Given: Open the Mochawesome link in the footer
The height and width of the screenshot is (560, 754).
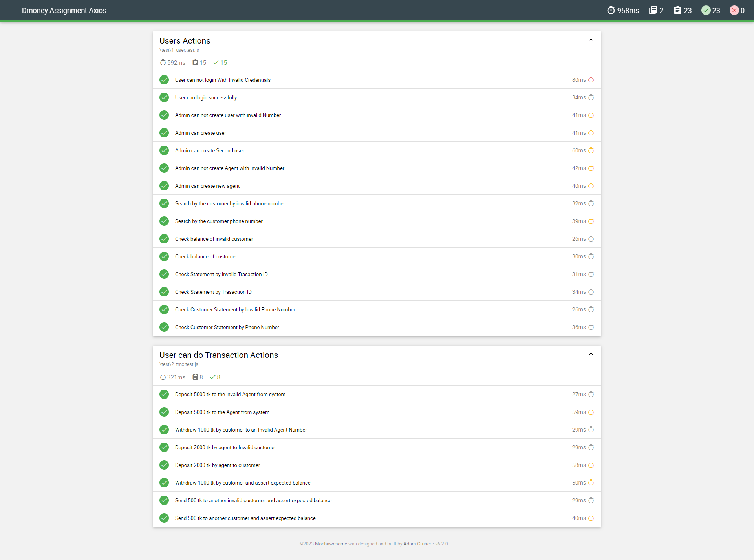Looking at the screenshot, I should tap(331, 544).
